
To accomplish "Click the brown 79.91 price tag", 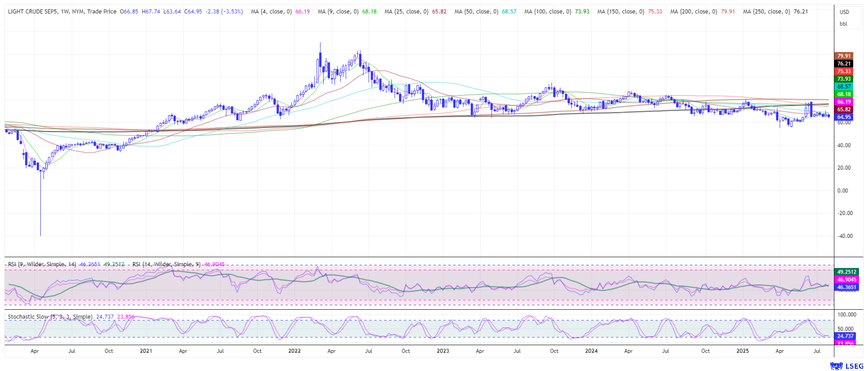I will tap(844, 56).
